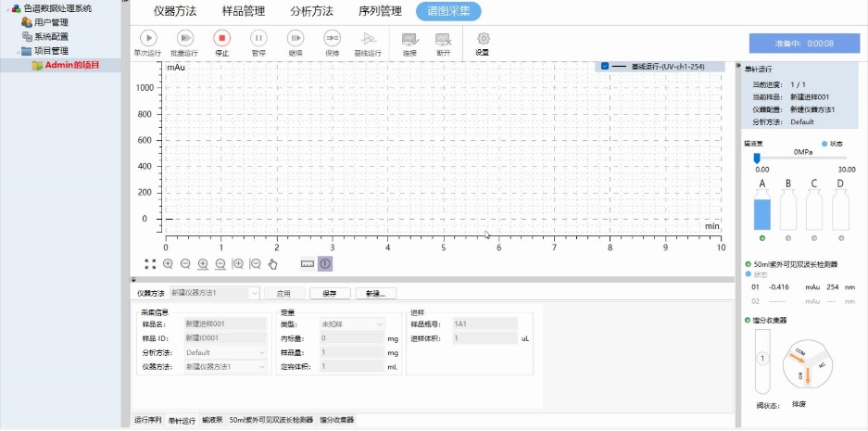Activate the hand pan tool
The image size is (868, 431).
click(272, 263)
